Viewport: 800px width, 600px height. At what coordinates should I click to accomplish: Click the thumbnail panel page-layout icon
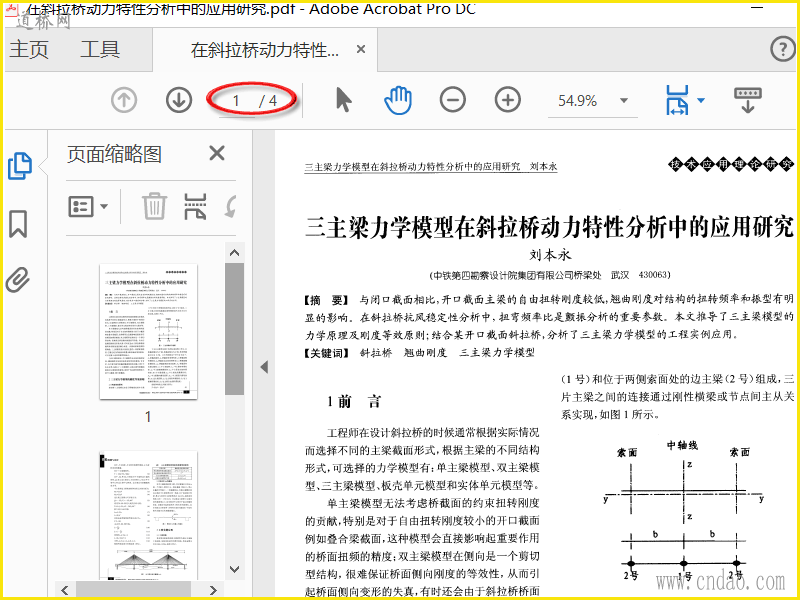pyautogui.click(x=195, y=207)
